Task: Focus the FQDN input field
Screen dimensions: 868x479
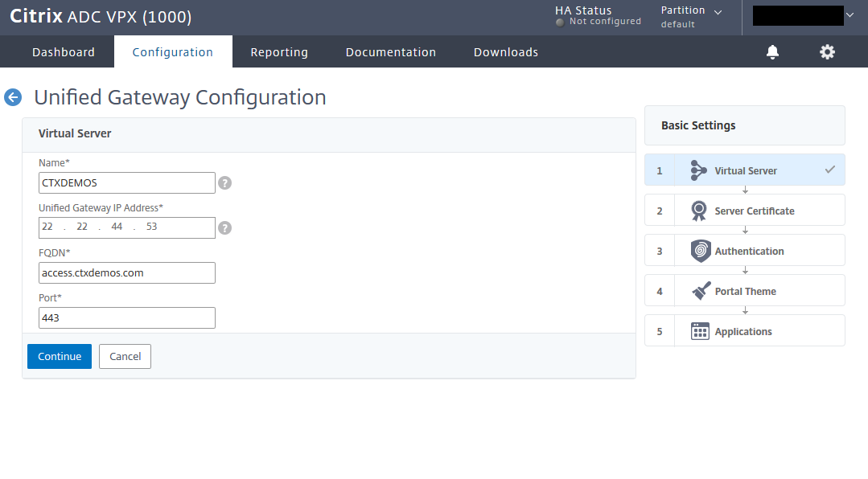Action: [127, 273]
